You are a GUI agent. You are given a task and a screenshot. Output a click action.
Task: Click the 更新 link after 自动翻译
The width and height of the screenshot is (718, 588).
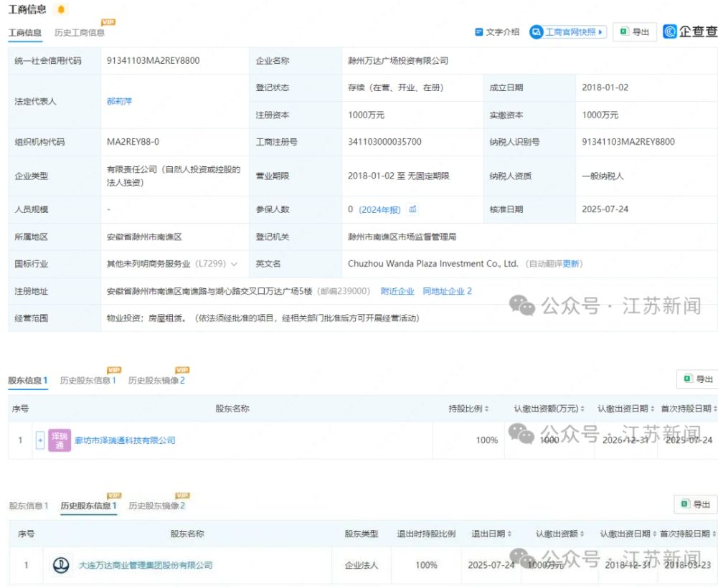tap(571, 264)
